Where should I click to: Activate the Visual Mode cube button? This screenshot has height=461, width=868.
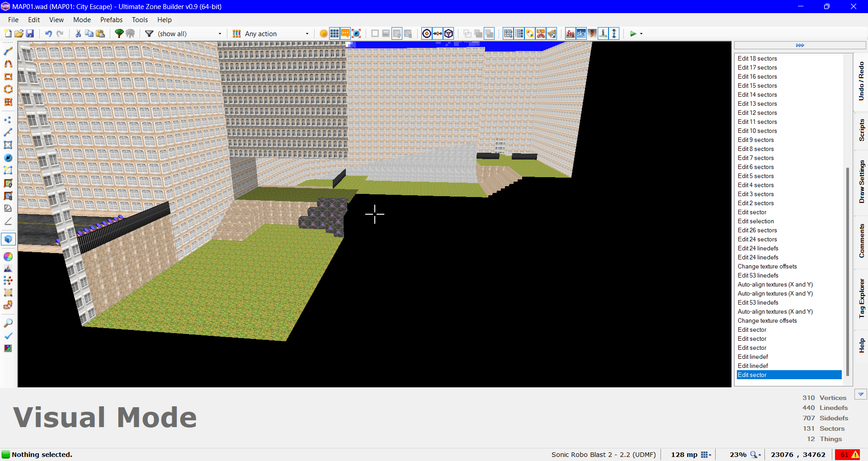pyautogui.click(x=8, y=239)
